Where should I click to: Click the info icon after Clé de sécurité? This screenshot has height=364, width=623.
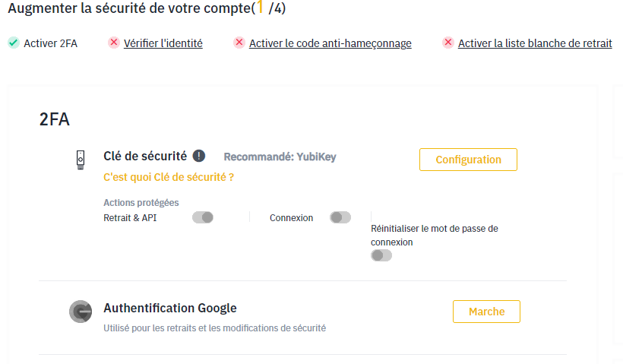pyautogui.click(x=199, y=156)
